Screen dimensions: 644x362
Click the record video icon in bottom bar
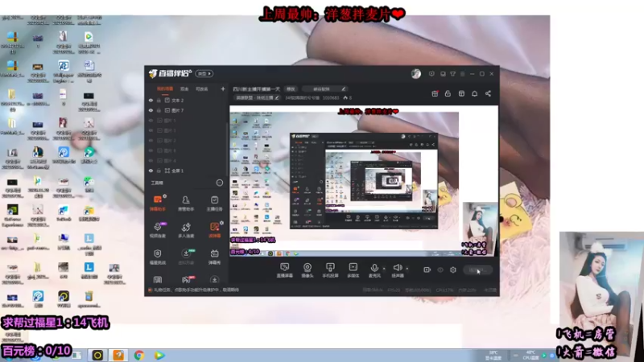tap(427, 269)
